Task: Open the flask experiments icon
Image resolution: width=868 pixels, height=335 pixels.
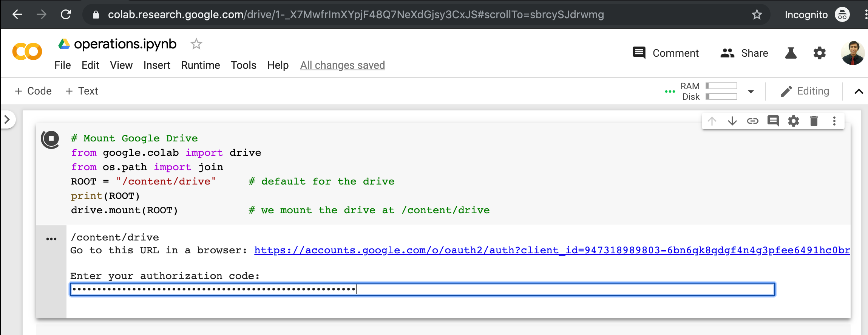Action: (791, 53)
